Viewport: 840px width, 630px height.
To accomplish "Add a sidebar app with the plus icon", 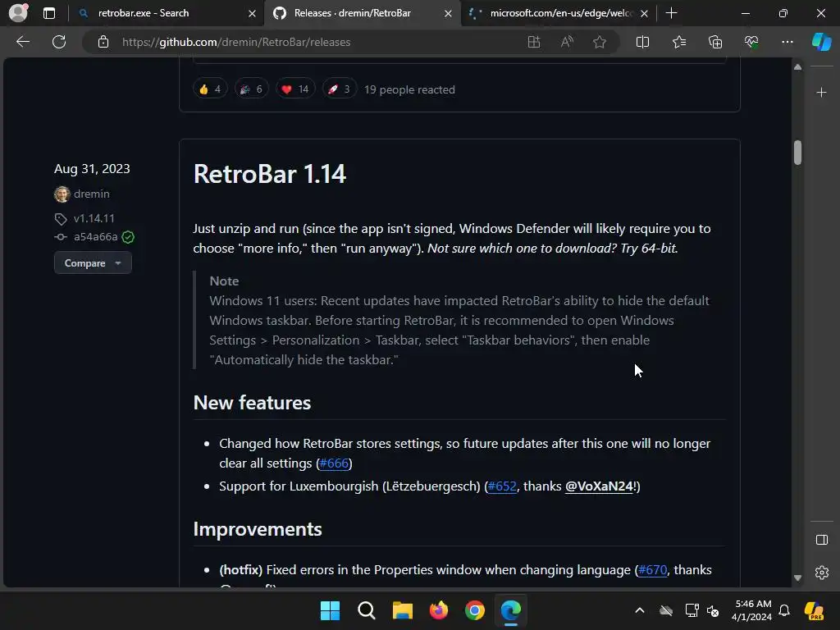I will pos(821,93).
